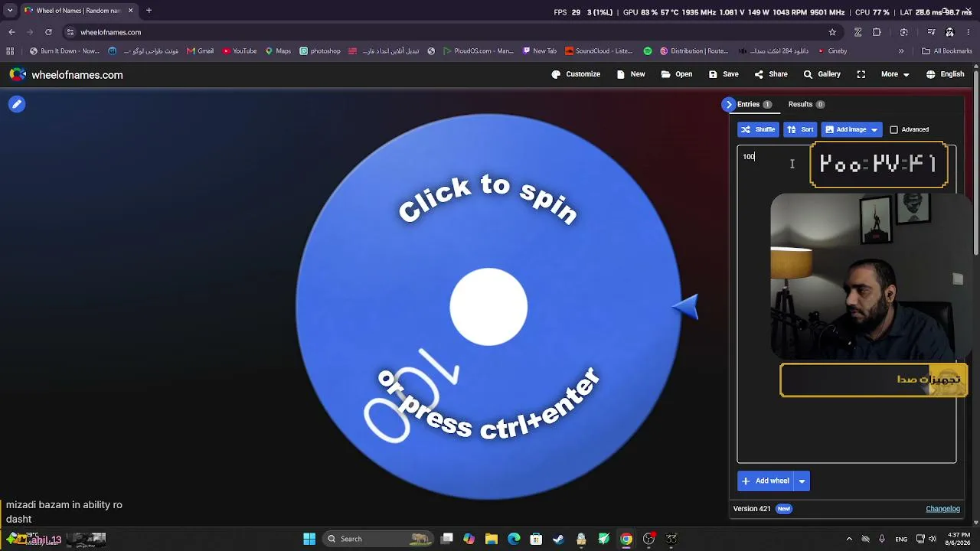The height and width of the screenshot is (551, 980).
Task: Open the Distribution bookmark
Action: pyautogui.click(x=694, y=51)
